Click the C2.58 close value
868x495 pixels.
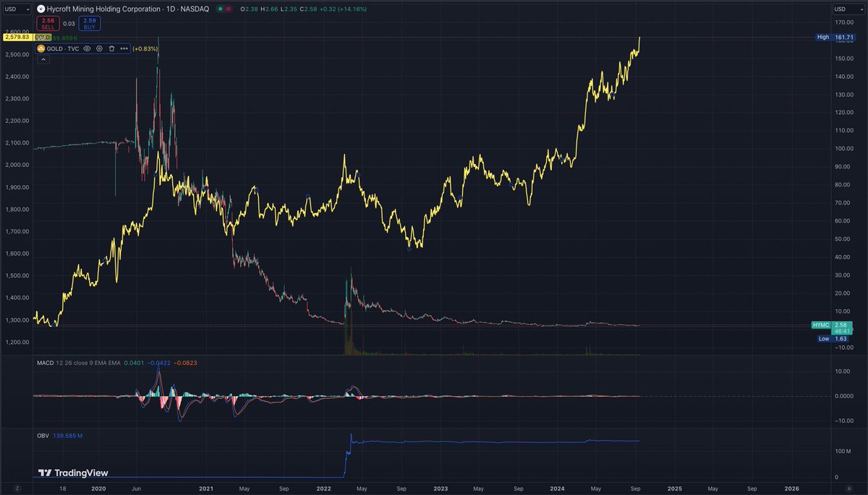point(308,9)
